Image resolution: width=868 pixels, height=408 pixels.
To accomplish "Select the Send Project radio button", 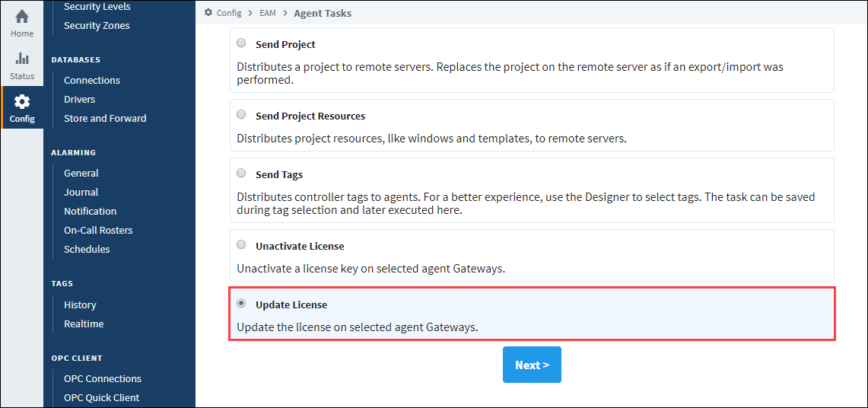I will pos(241,43).
